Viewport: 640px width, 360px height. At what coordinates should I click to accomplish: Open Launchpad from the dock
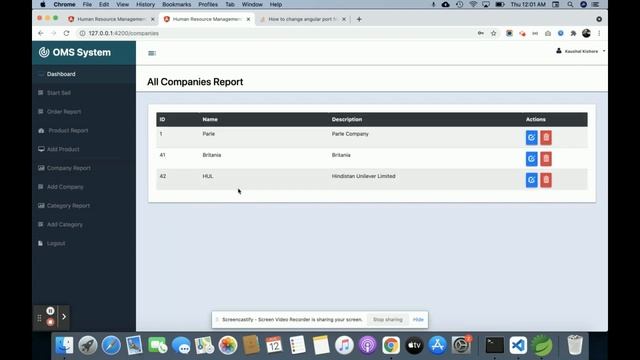88,345
